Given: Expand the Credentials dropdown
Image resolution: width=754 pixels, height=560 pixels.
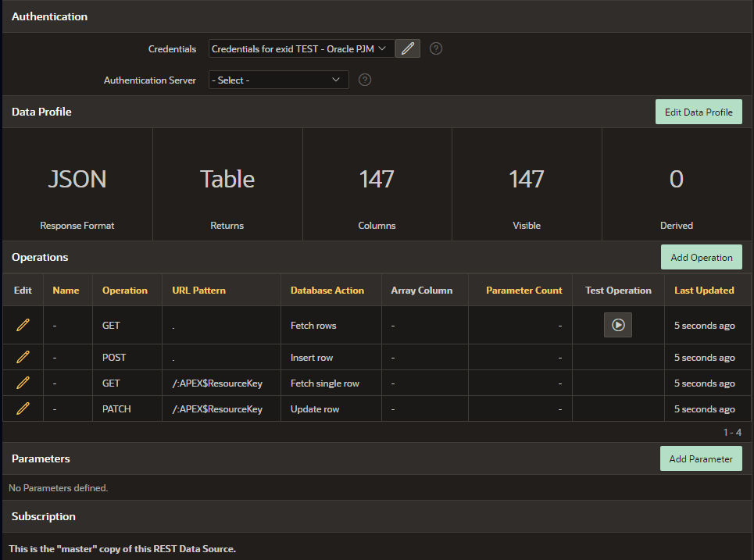Looking at the screenshot, I should (x=301, y=48).
